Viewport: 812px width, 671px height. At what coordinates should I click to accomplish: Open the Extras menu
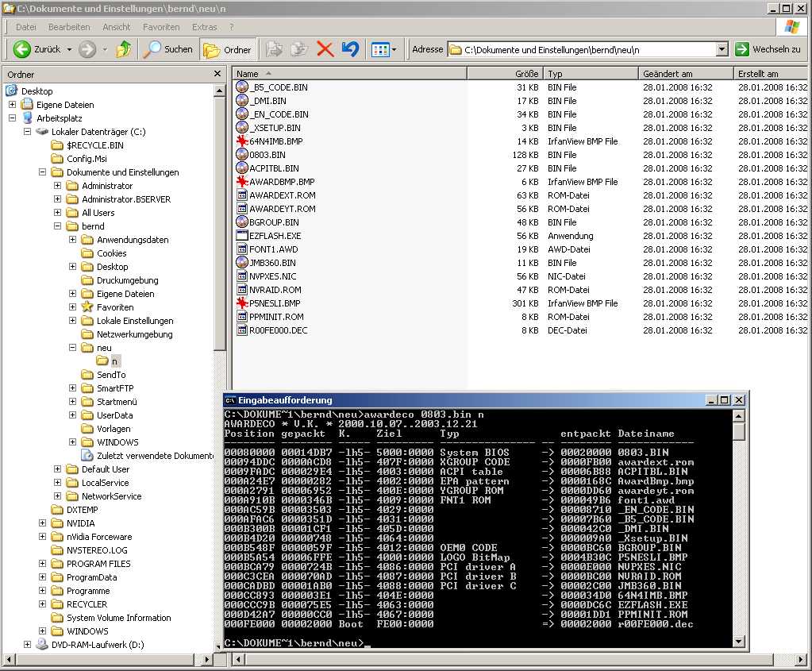(204, 27)
